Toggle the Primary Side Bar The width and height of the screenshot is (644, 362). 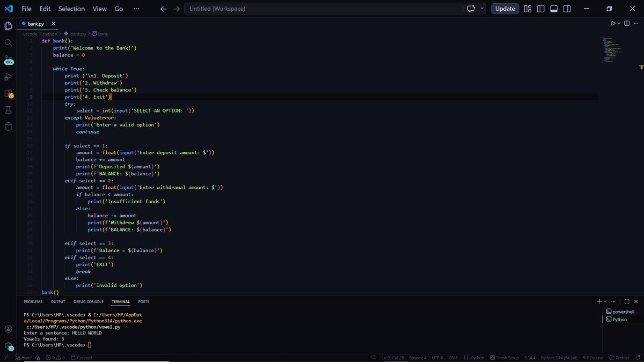click(x=540, y=9)
